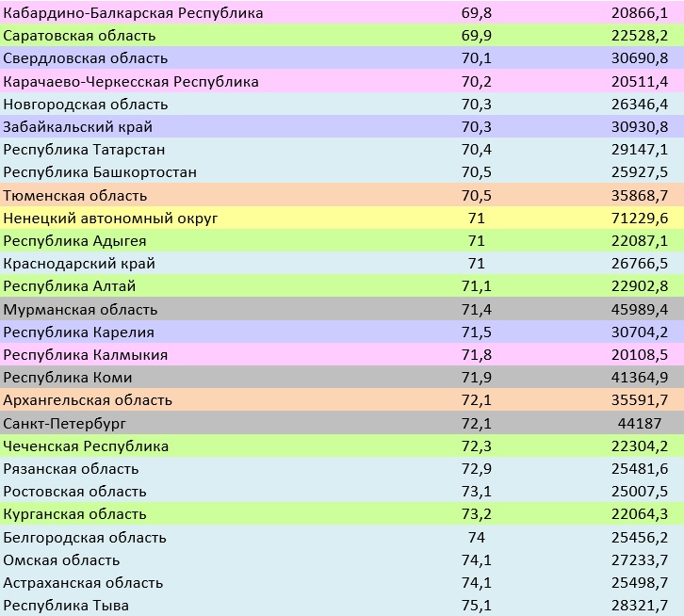The width and height of the screenshot is (684, 616).
Task: Click the 25927,5 value for Башкортостан
Action: click(638, 172)
